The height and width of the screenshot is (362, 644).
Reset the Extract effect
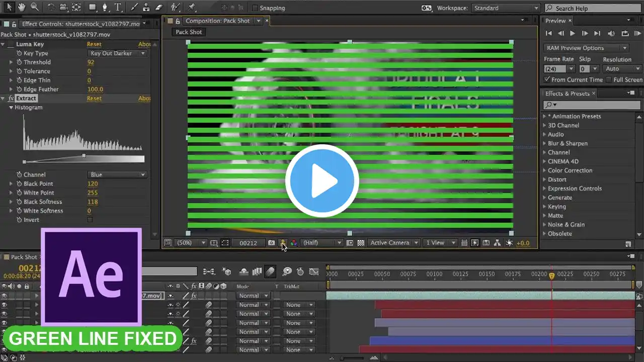click(x=94, y=99)
